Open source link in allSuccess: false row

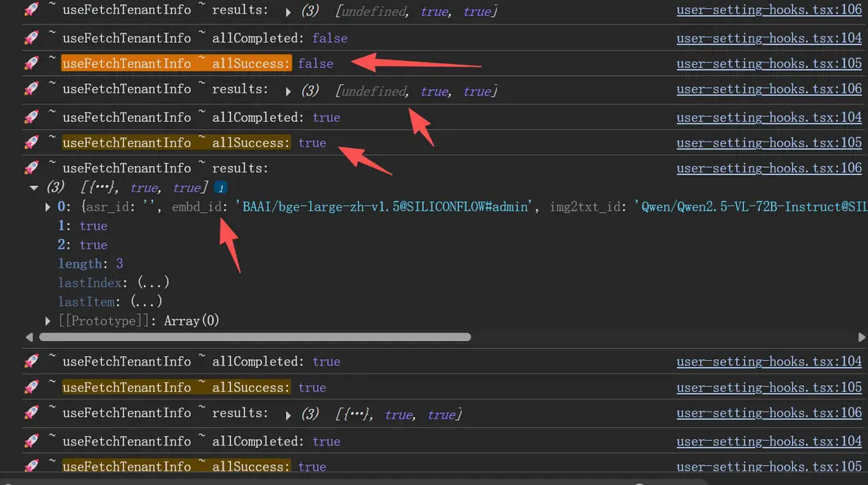point(769,63)
